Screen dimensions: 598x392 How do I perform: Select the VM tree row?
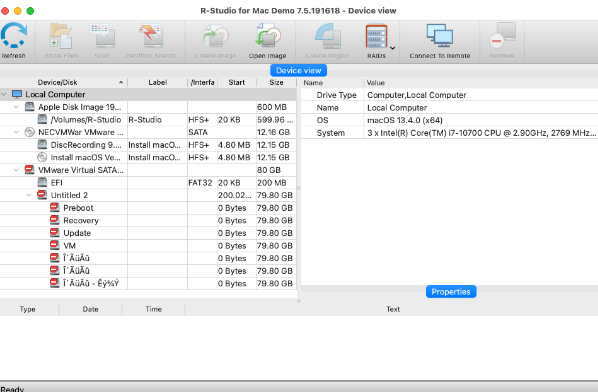148,246
